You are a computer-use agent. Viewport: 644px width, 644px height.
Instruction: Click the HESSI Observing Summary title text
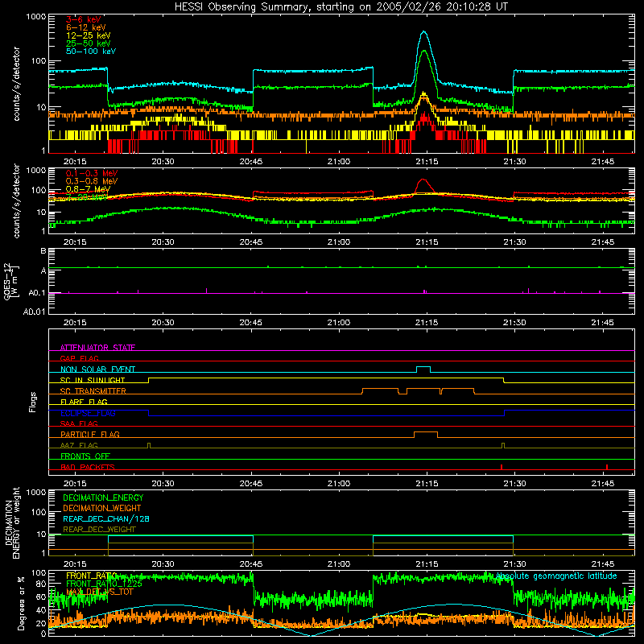coord(341,6)
